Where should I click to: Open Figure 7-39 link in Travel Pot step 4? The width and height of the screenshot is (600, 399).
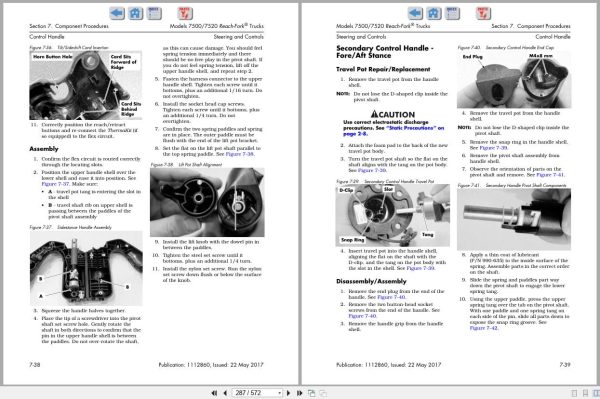coord(421,268)
